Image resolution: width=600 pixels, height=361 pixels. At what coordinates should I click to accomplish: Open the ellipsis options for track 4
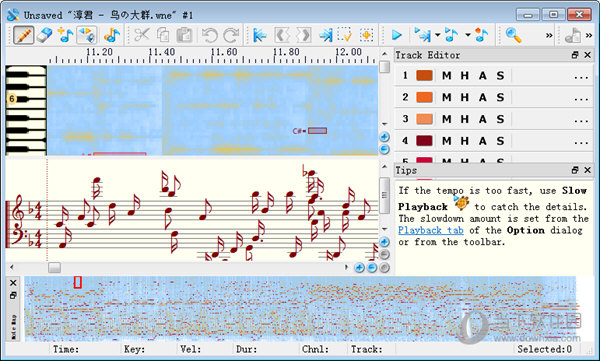tap(581, 143)
